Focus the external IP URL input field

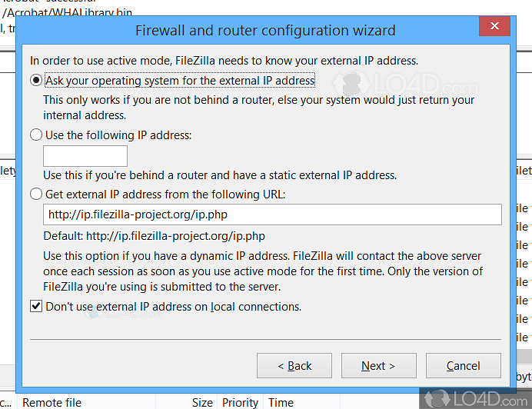point(272,214)
